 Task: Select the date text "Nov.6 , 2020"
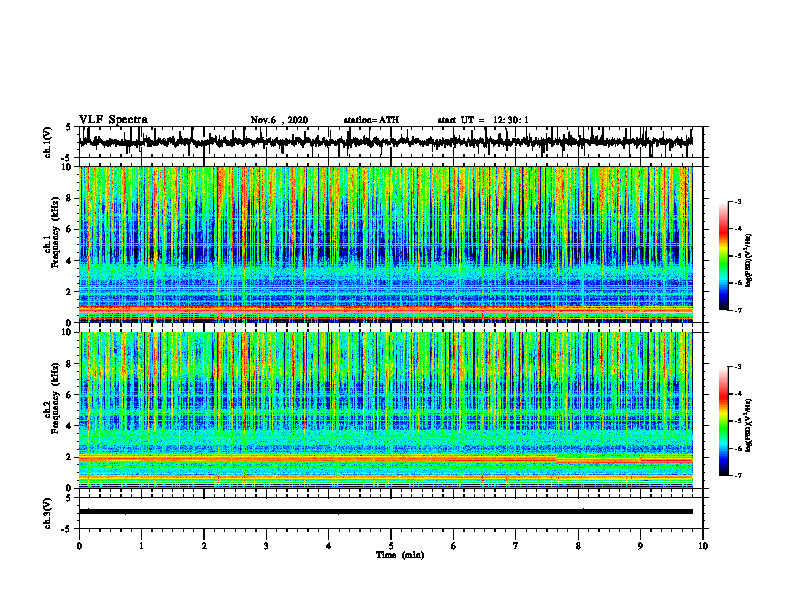pos(279,120)
